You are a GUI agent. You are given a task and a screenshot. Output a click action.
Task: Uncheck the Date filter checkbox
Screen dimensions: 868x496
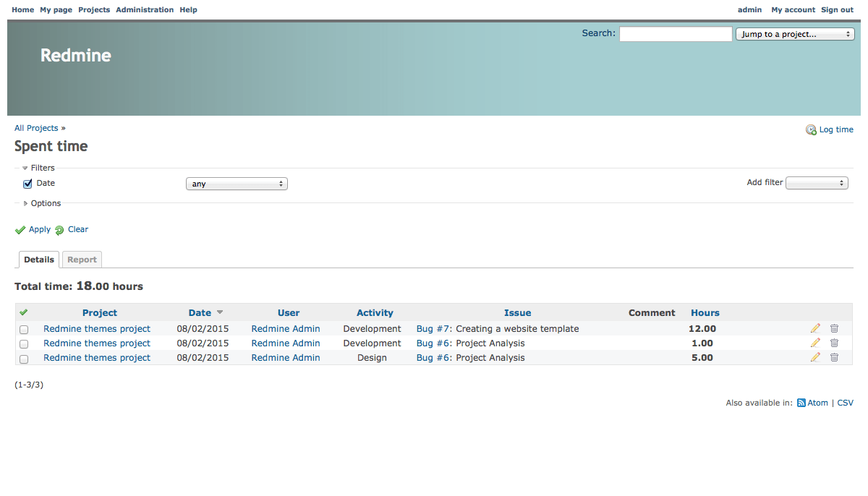[x=28, y=184]
